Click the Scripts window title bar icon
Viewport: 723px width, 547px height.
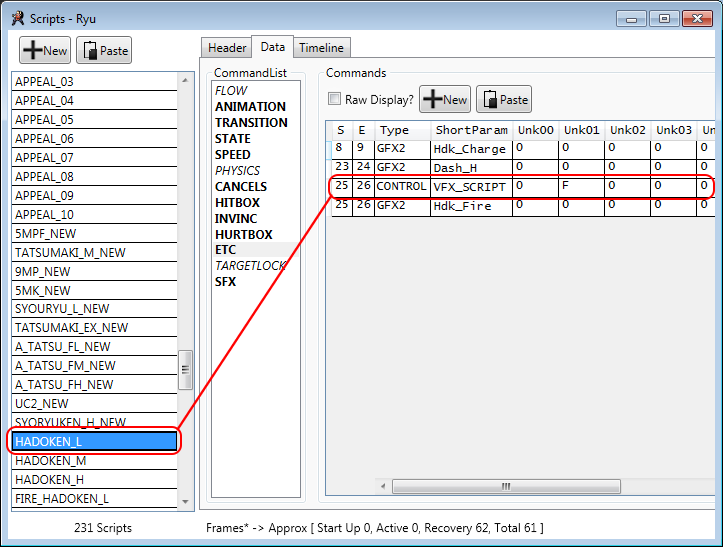click(13, 17)
